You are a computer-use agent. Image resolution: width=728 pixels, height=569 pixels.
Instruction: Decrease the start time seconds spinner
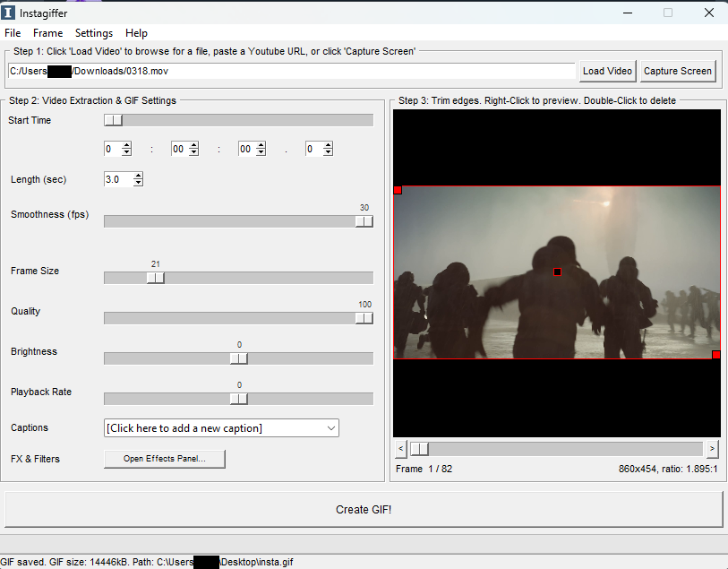261,152
